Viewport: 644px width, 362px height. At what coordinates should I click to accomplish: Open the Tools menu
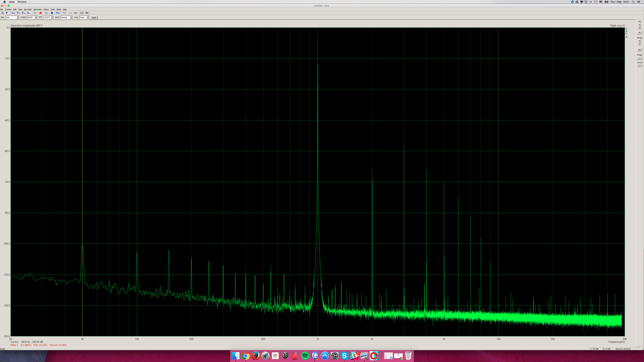tap(53, 10)
